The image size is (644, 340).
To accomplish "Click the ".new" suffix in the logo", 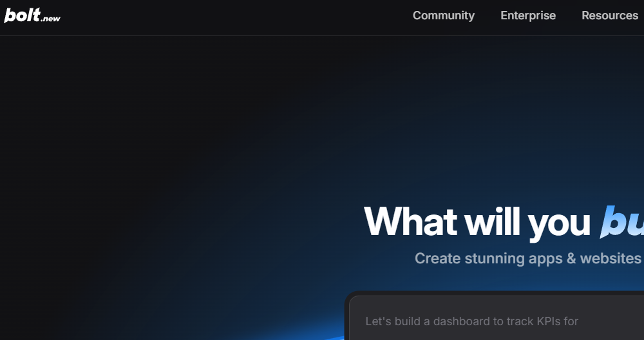I will coord(50,19).
